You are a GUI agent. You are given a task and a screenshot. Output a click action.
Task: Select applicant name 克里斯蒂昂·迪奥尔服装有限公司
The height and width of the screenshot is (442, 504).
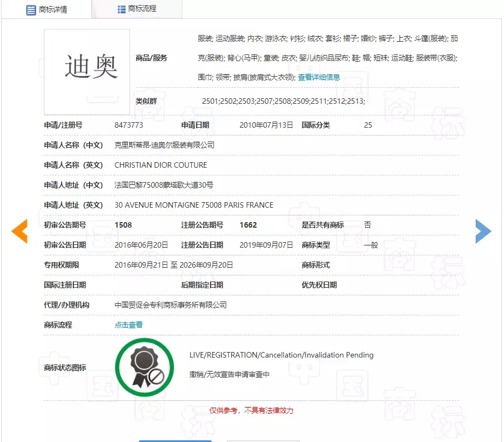coord(164,145)
